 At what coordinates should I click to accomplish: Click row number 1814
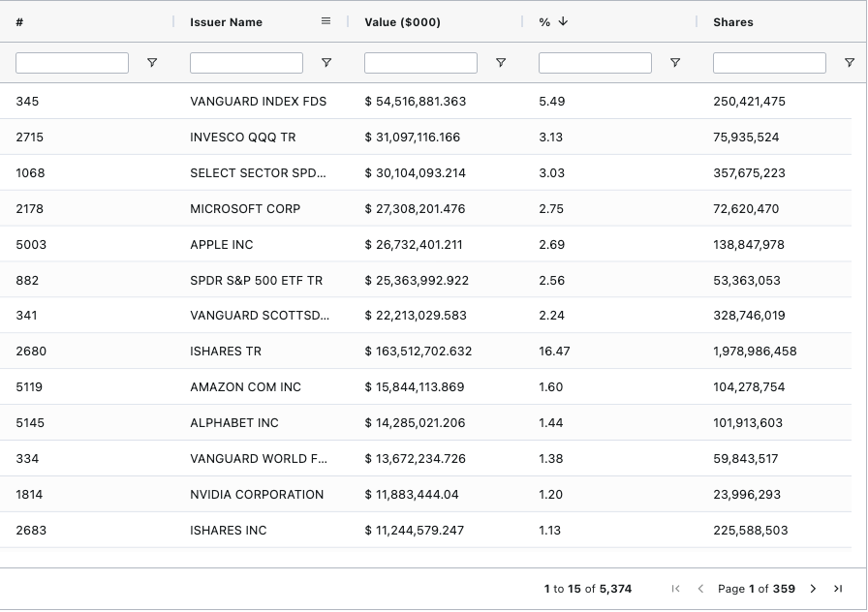29,495
